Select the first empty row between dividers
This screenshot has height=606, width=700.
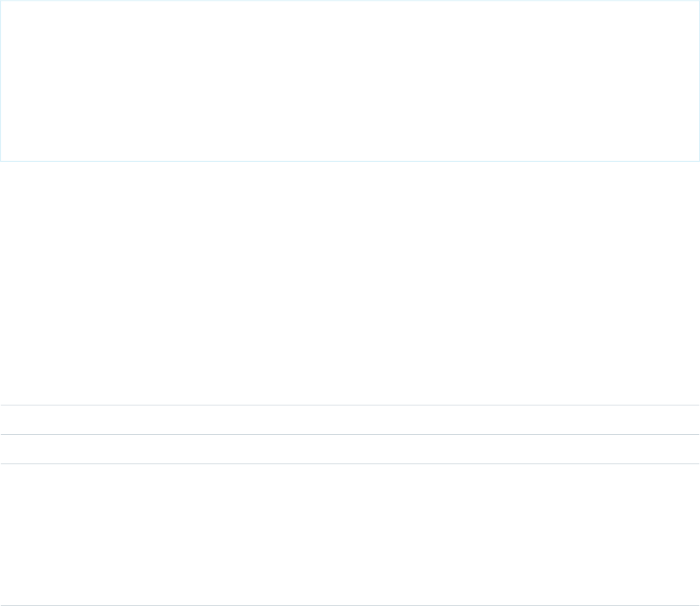click(349, 420)
